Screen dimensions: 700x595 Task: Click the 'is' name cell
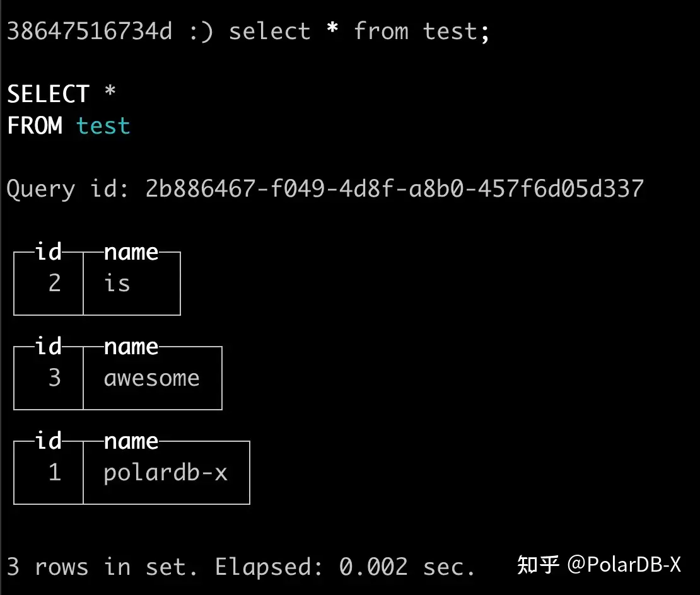click(x=117, y=283)
